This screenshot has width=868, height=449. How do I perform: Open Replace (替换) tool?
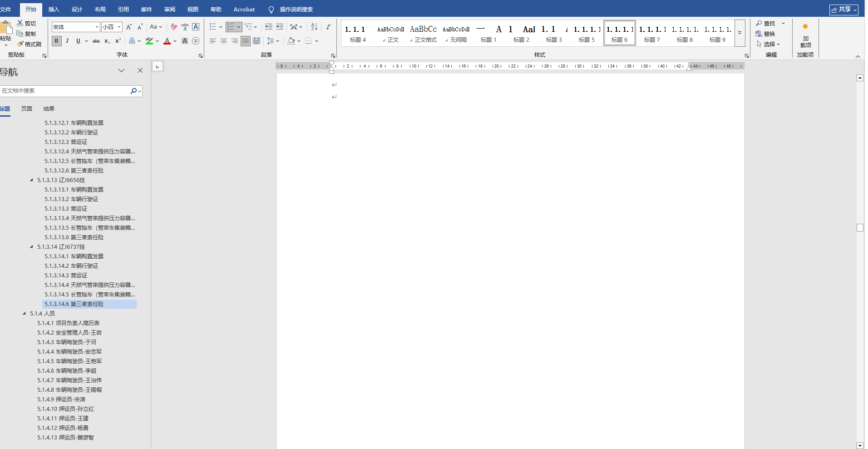pyautogui.click(x=759, y=34)
